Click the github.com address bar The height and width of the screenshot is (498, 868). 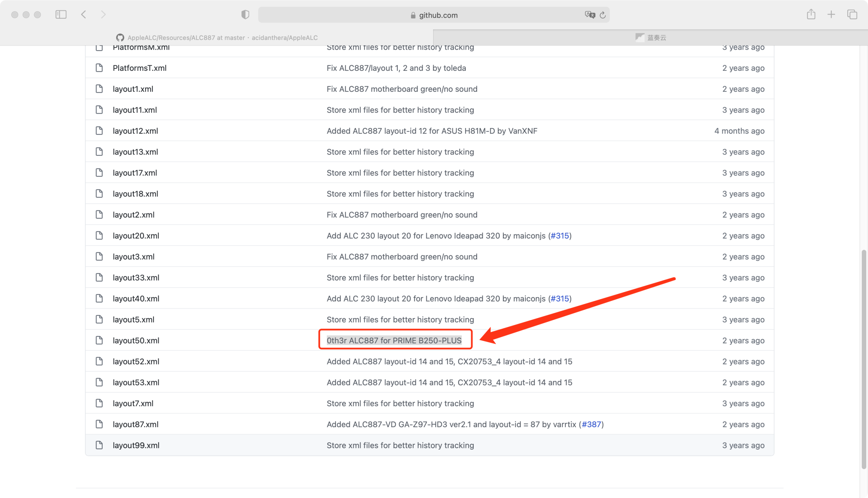(434, 15)
